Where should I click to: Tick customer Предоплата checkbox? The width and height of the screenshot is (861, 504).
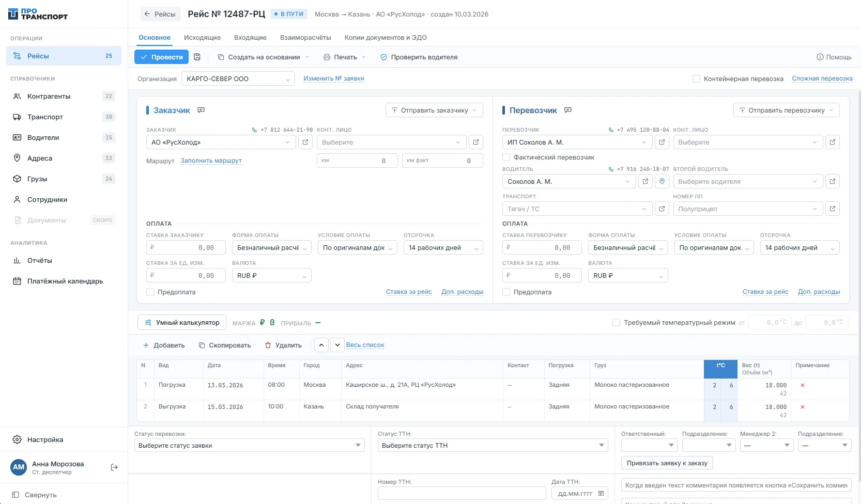(150, 292)
